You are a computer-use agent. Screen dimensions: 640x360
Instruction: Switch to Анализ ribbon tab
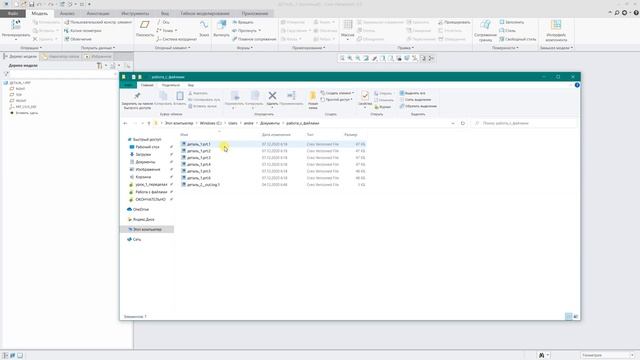pyautogui.click(x=67, y=13)
